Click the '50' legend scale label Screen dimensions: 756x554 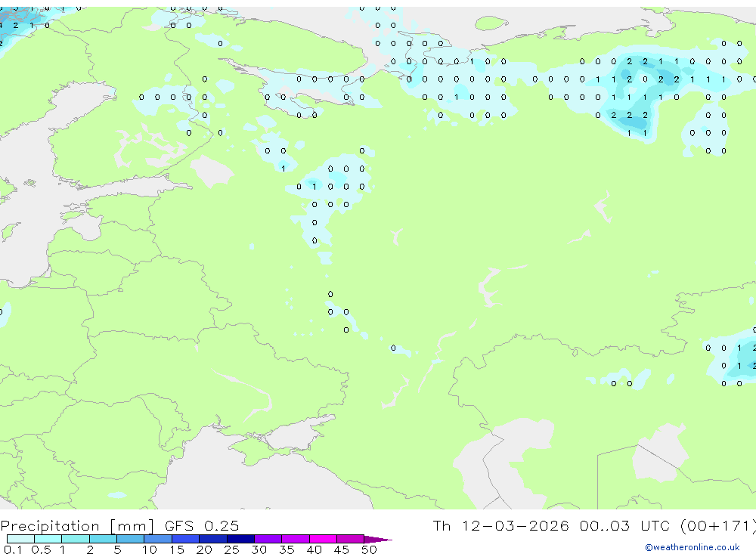pos(369,549)
